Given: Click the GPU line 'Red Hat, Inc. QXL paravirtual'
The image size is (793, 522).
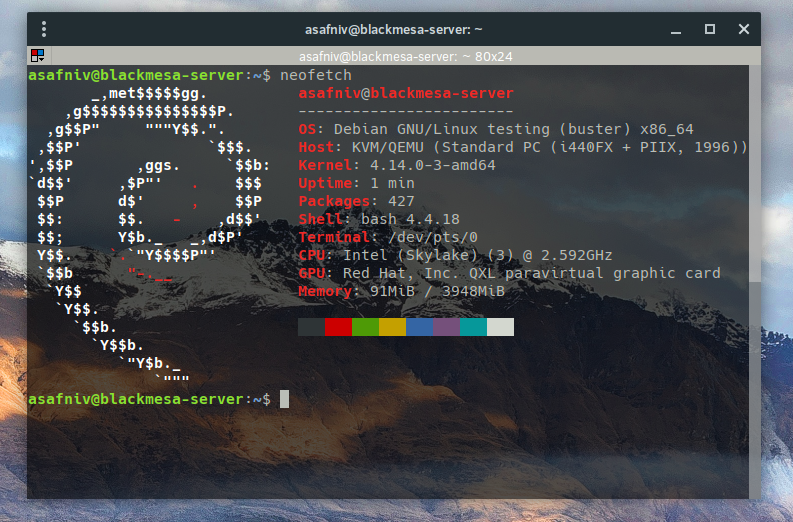Looking at the screenshot, I should point(473,274).
